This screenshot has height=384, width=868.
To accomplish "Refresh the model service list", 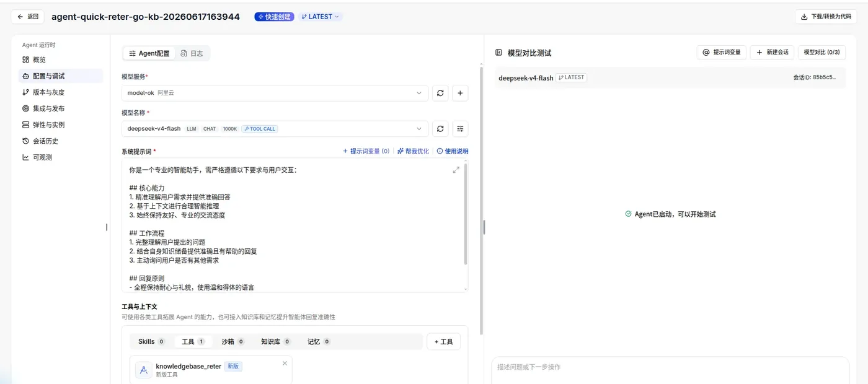I will coord(440,93).
